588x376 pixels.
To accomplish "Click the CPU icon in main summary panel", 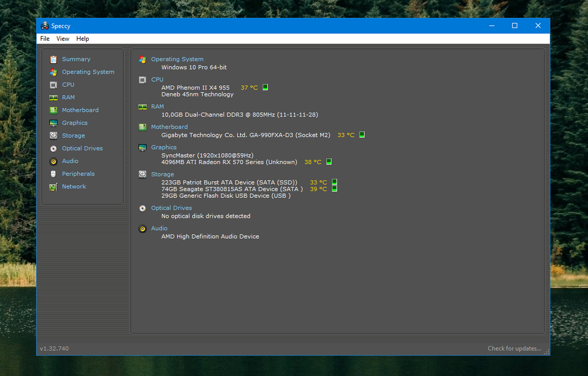I will click(x=143, y=80).
